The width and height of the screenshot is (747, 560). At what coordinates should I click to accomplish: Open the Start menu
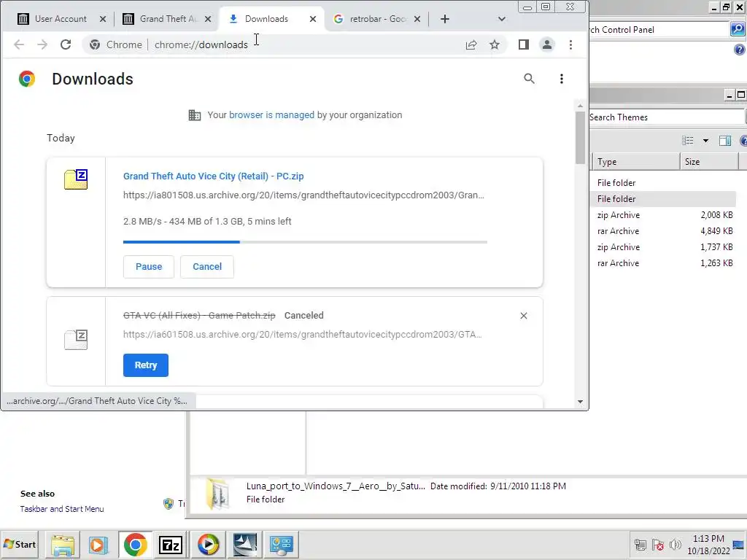(x=20, y=544)
